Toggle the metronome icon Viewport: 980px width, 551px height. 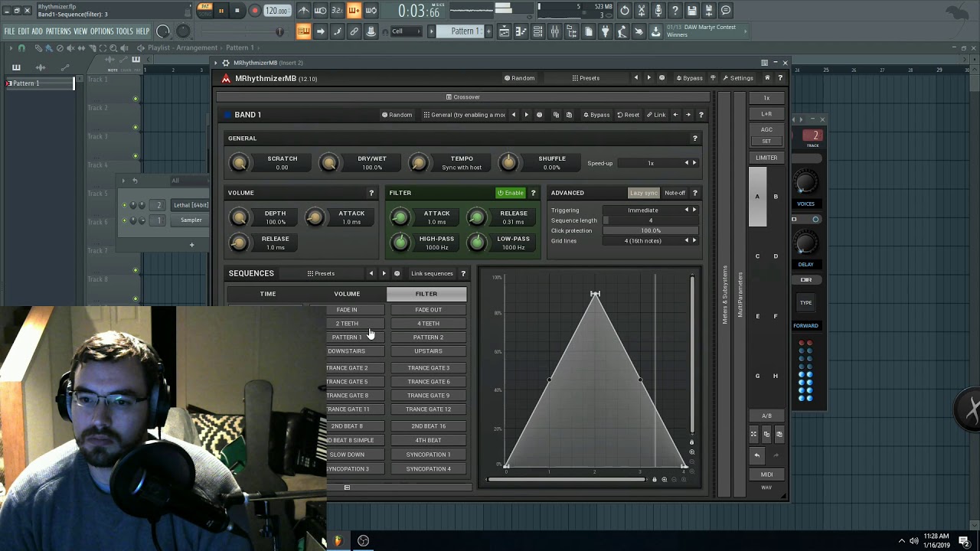pos(304,11)
